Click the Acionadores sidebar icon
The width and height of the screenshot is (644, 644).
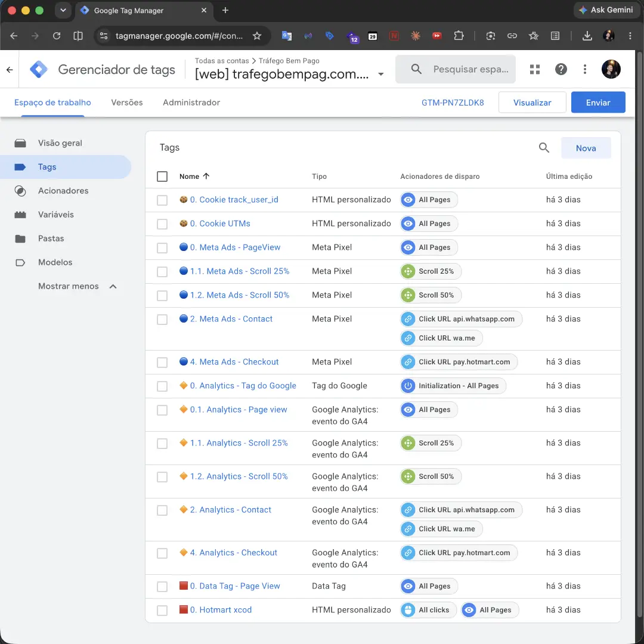(x=20, y=191)
